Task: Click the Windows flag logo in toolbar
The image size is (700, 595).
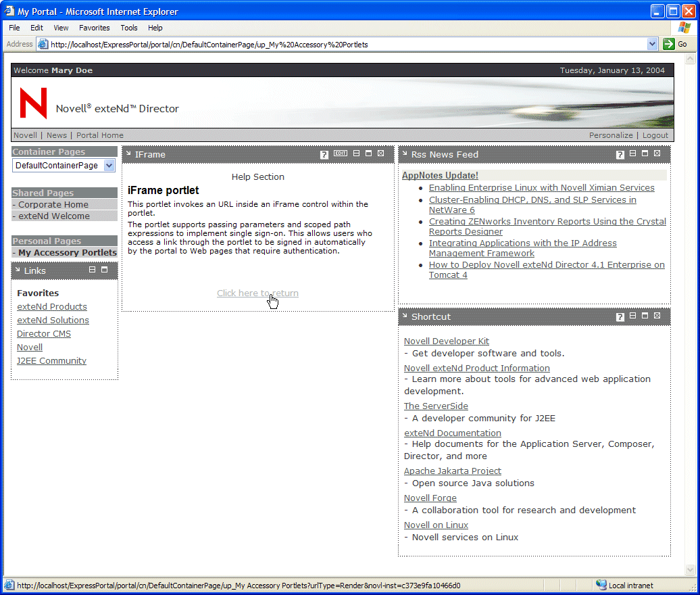Action: click(684, 27)
